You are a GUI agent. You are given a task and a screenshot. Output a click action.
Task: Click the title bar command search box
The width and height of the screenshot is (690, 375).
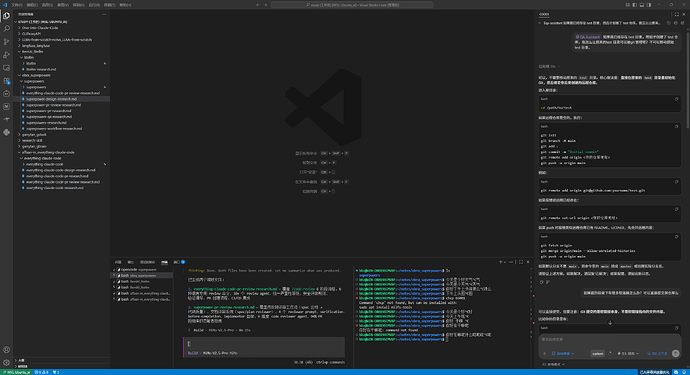[352, 5]
